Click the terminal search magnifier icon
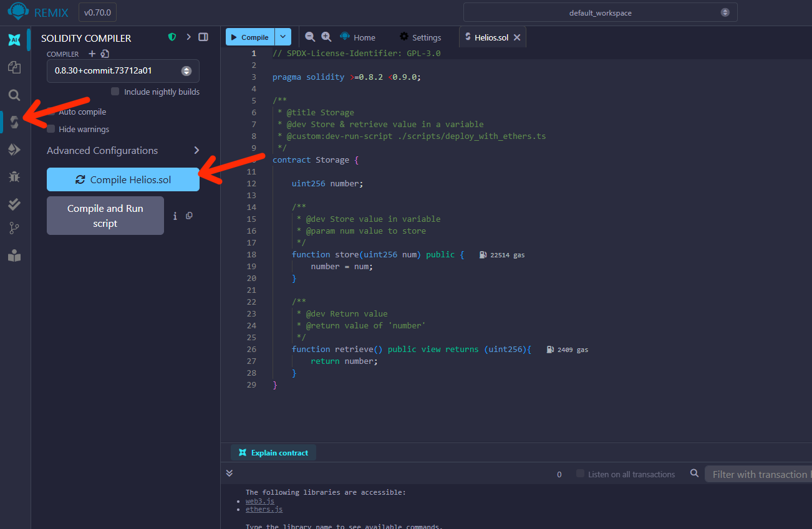Viewport: 812px width, 529px height. (x=694, y=474)
